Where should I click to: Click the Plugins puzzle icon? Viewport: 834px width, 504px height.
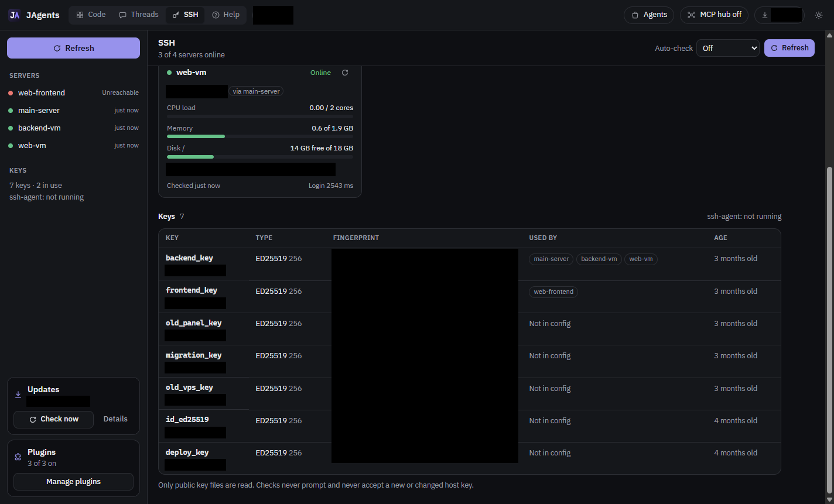point(18,457)
